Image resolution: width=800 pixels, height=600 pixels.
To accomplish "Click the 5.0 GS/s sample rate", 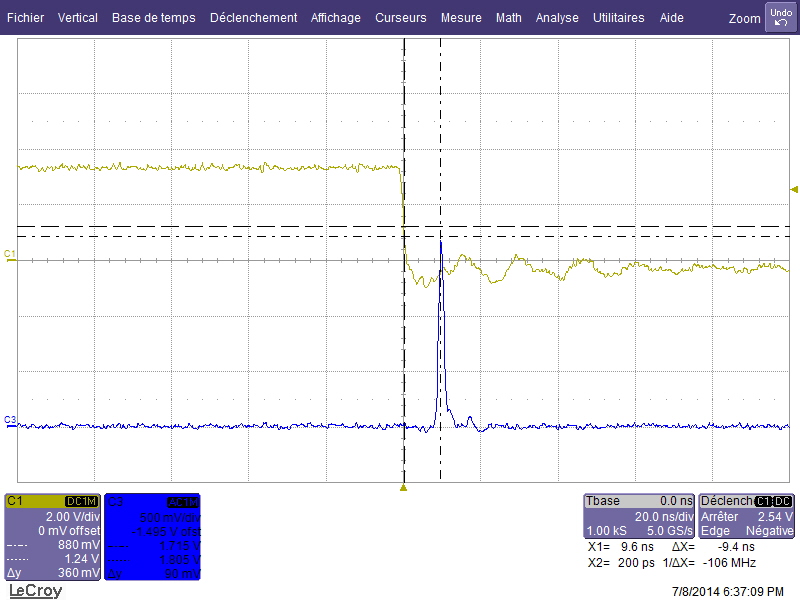I will (x=669, y=531).
